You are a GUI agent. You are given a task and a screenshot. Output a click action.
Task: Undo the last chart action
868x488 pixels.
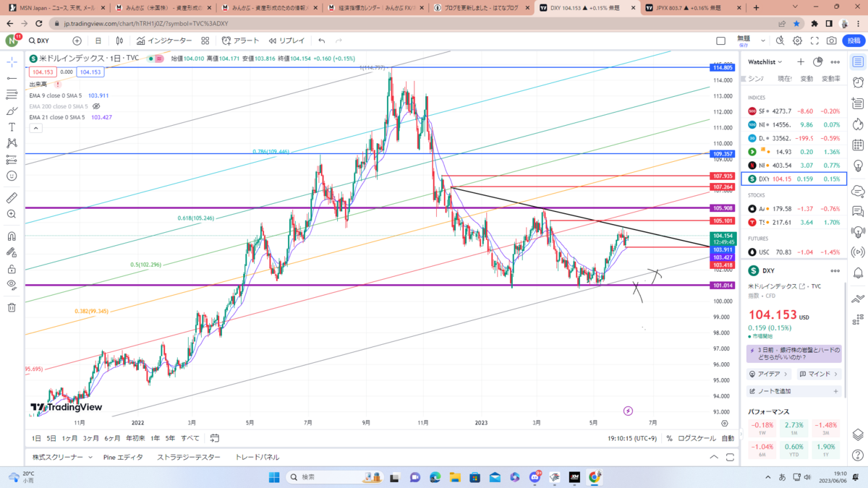[322, 40]
